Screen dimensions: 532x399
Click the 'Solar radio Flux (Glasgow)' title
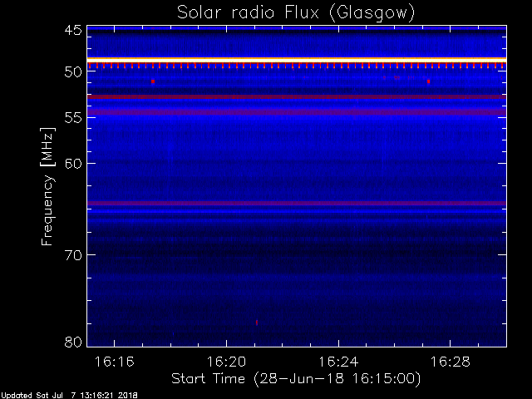pos(296,13)
